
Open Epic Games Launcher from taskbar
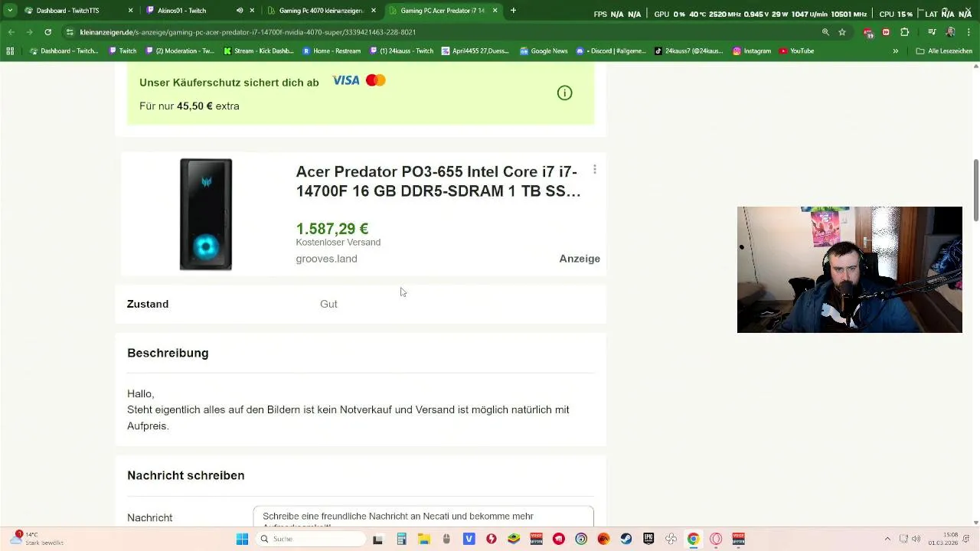tap(648, 540)
